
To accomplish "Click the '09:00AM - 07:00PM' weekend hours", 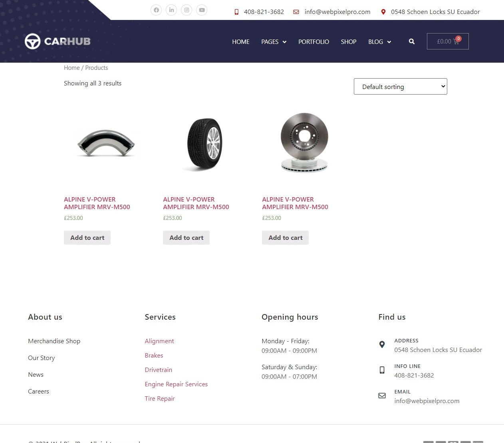I will click(x=290, y=376).
